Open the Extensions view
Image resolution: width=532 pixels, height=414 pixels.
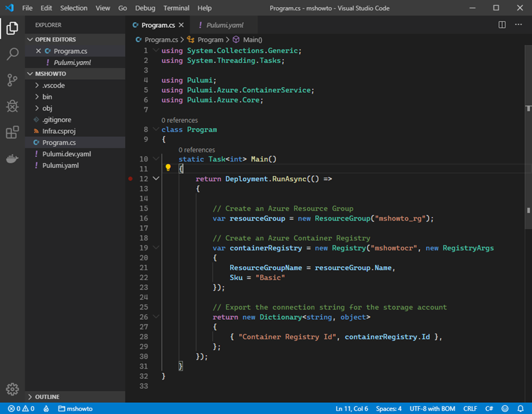[12, 132]
